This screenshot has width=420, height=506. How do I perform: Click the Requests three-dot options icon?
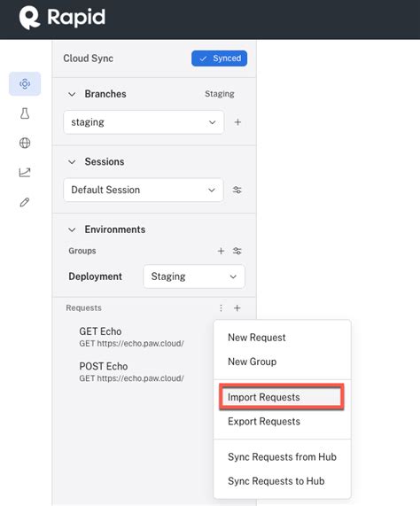[221, 307]
